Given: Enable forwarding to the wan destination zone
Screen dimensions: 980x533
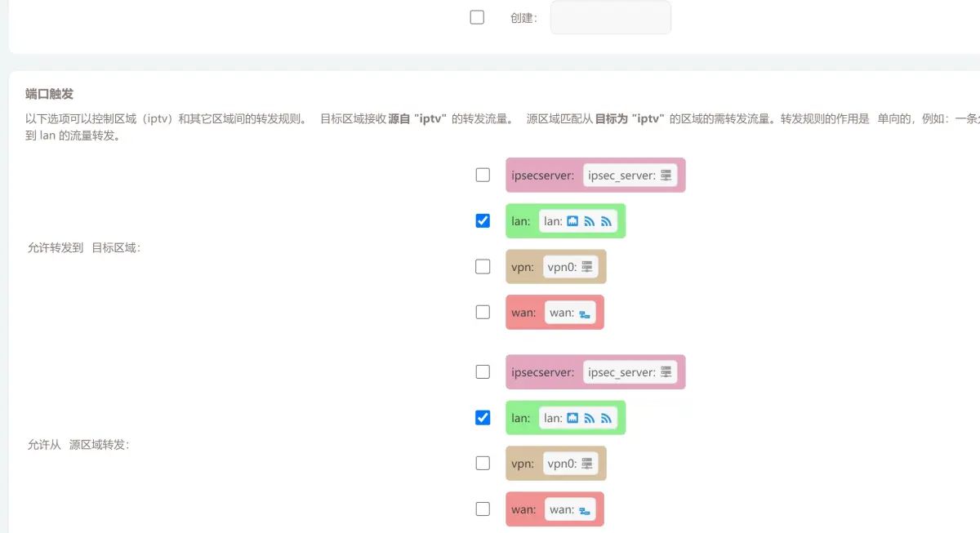Looking at the screenshot, I should 482,312.
